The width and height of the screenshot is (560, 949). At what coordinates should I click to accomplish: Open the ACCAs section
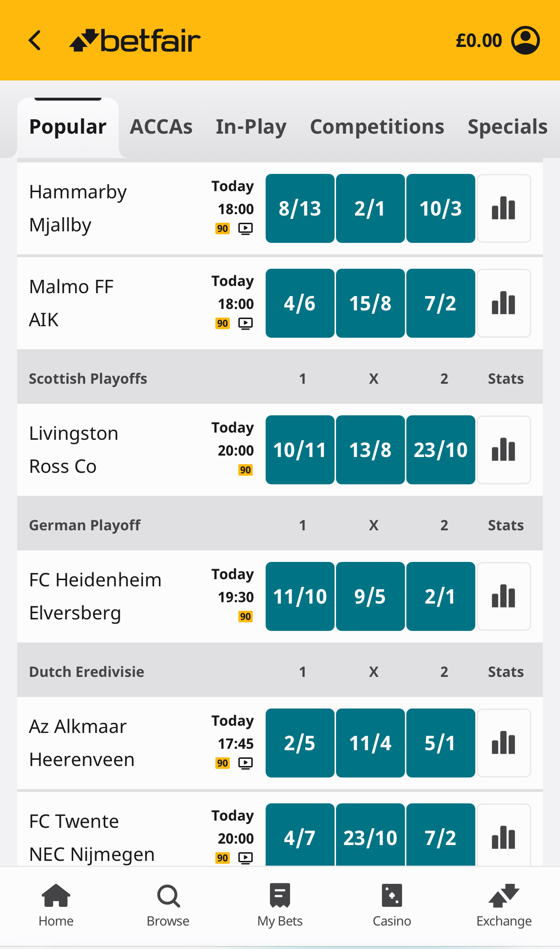(x=161, y=126)
